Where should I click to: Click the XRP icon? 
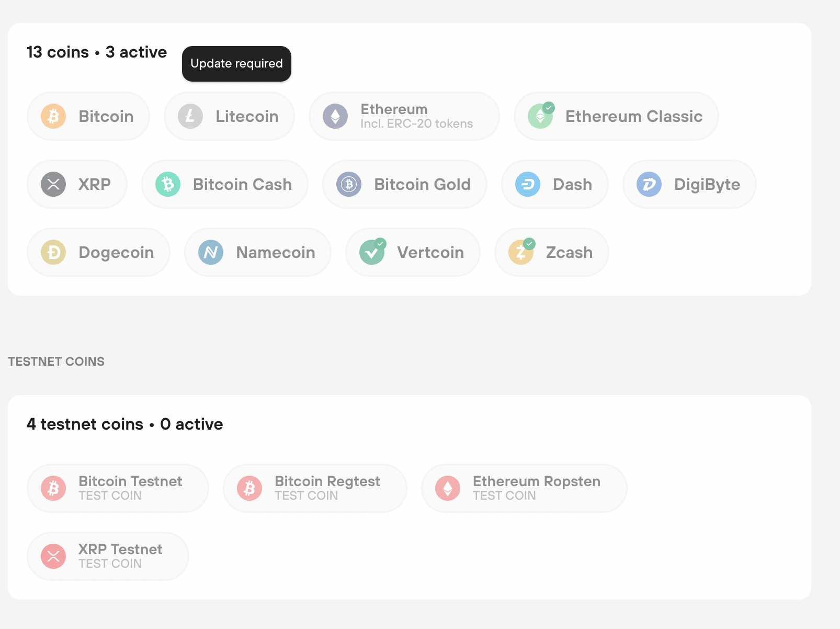53,184
